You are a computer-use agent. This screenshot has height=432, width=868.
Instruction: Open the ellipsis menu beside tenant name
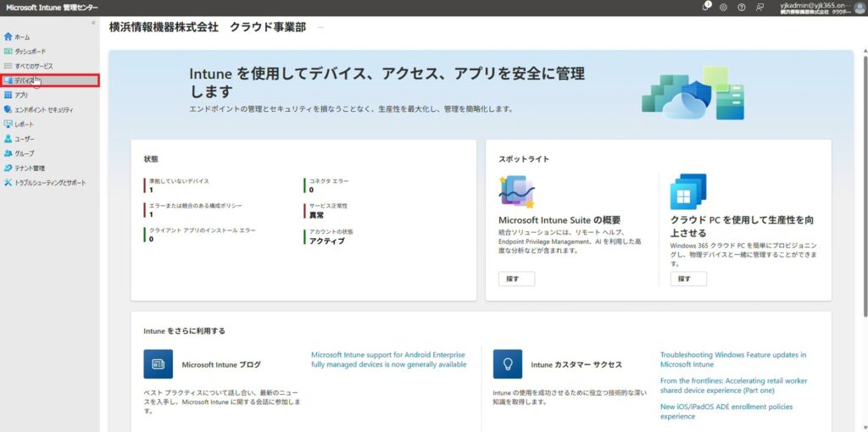(x=320, y=27)
